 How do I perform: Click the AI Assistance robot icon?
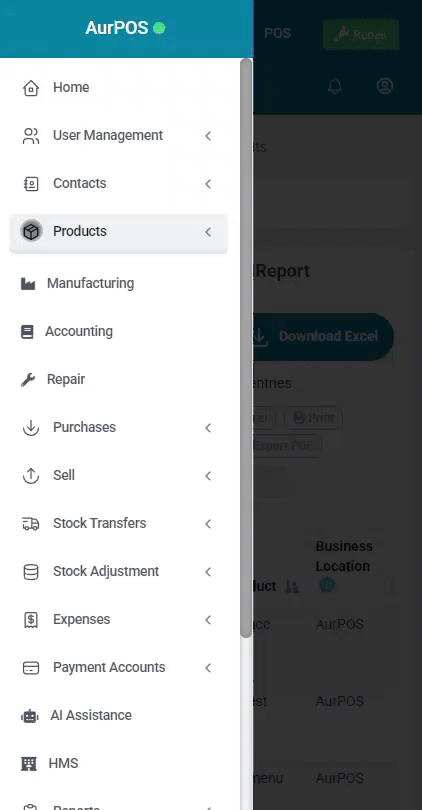coord(29,716)
